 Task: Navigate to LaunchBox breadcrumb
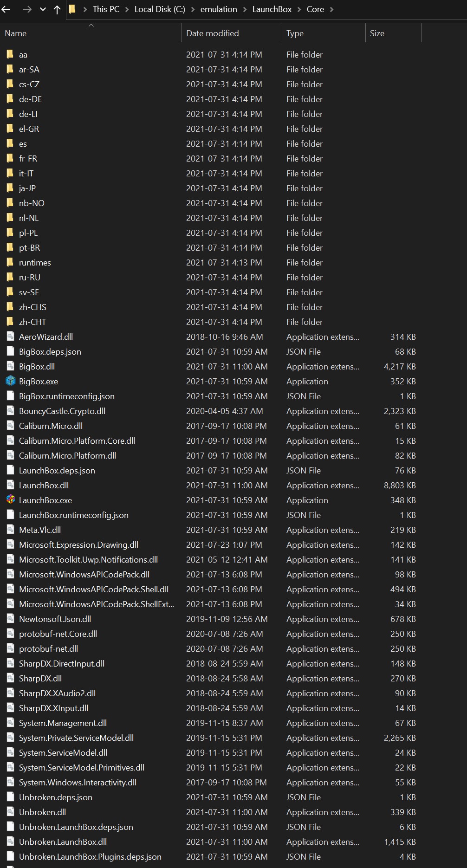click(x=272, y=9)
